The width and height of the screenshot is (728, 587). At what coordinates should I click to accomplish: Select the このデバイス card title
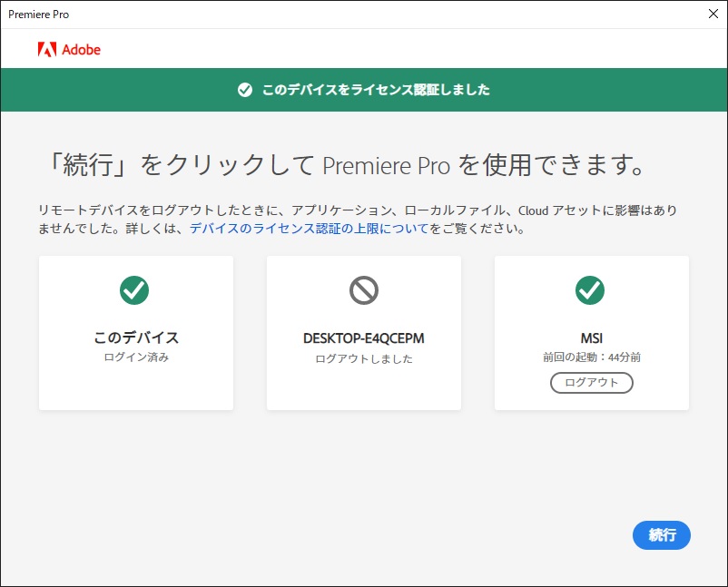coord(136,338)
